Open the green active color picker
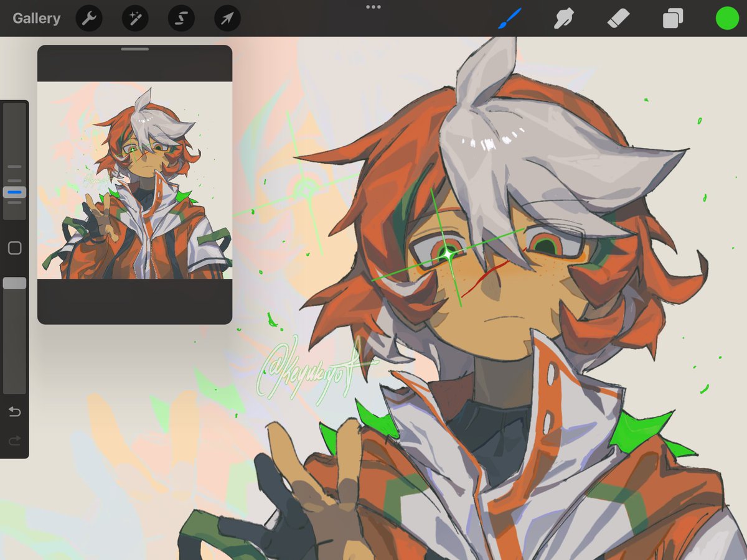 coord(727,18)
